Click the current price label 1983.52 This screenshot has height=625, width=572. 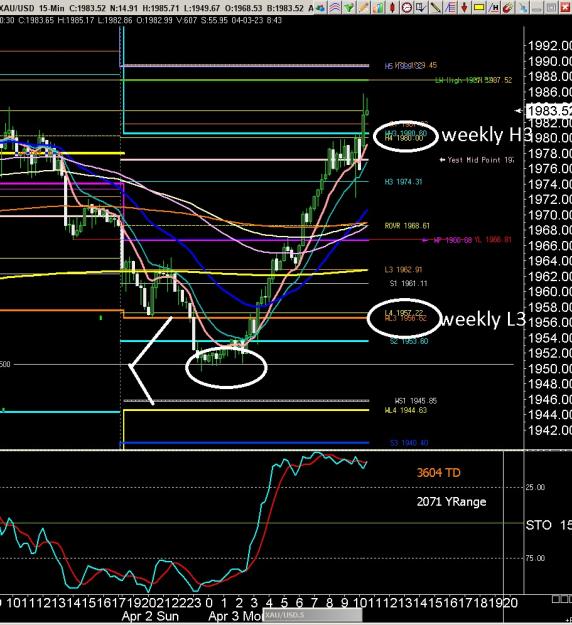pos(549,110)
